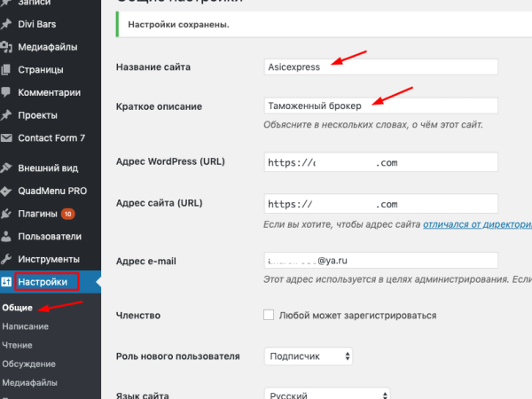Select the Общие settings submenu
Image resolution: width=532 pixels, height=399 pixels.
[17, 308]
